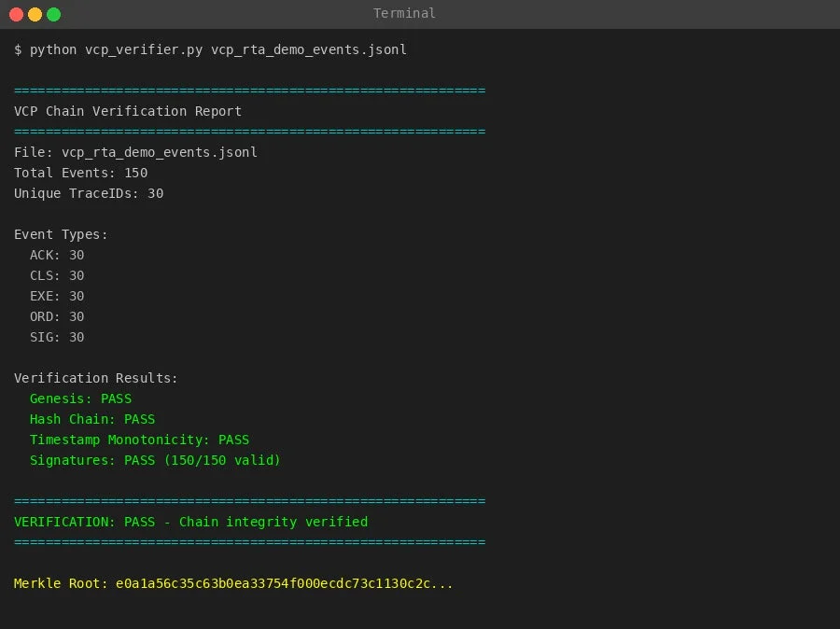Select the CLS: 30 event type entry
Image resolution: width=840 pixels, height=629 pixels.
57,275
